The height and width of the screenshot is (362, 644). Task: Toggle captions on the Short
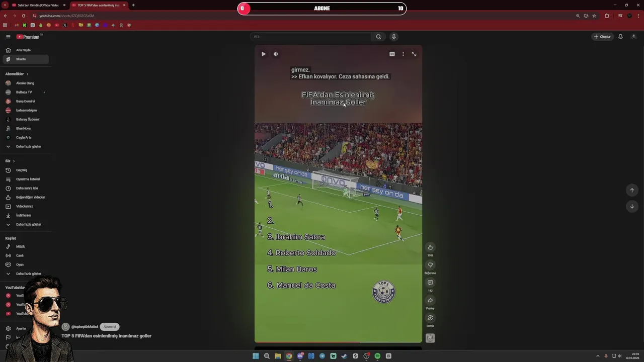(x=392, y=54)
